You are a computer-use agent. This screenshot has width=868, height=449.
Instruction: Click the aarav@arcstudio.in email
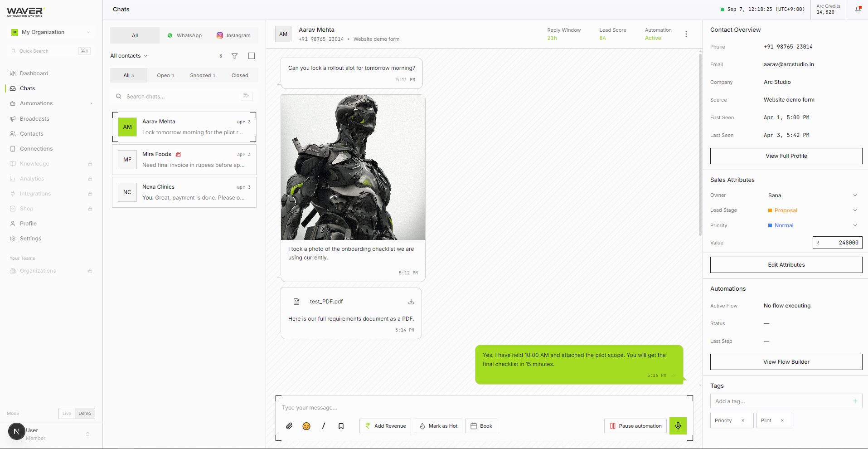click(789, 64)
